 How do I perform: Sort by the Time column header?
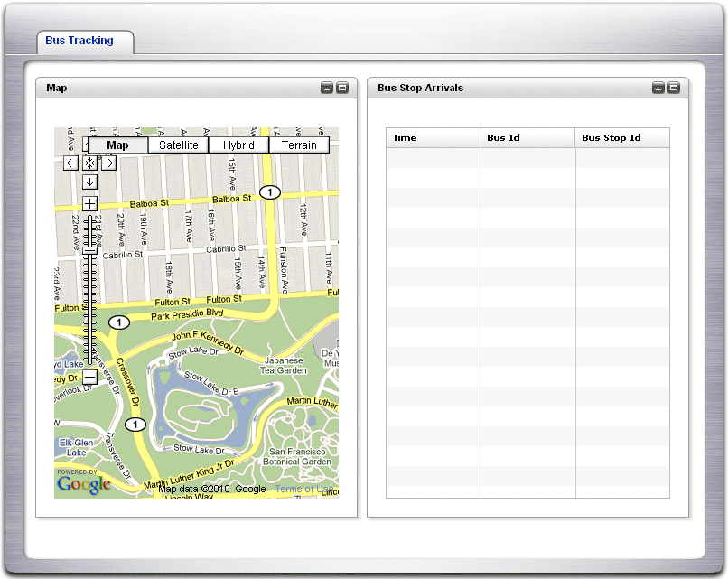[x=434, y=138]
